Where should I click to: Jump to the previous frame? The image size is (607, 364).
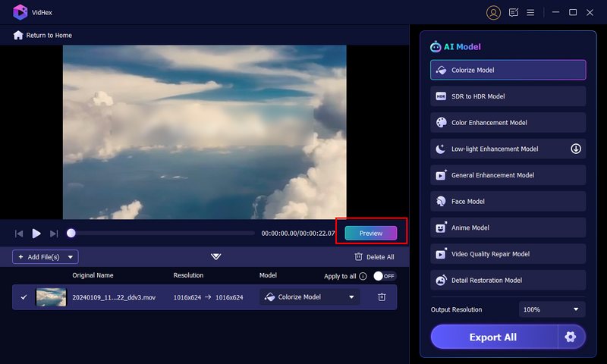[x=19, y=234]
